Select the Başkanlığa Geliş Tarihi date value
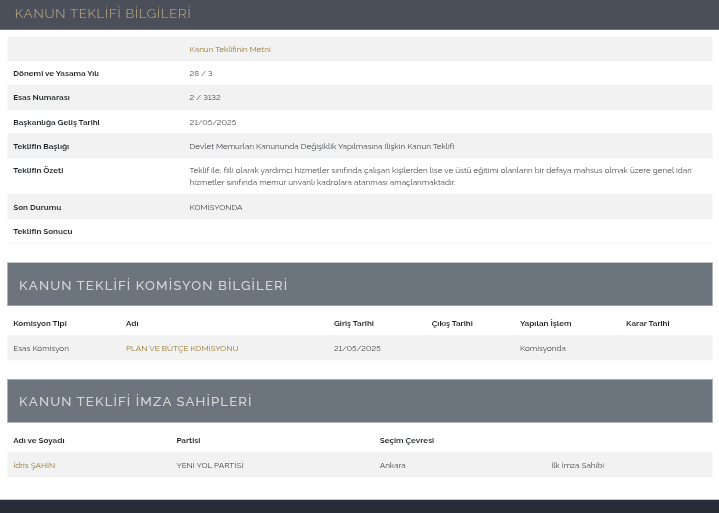The height and width of the screenshot is (513, 719). pos(213,122)
